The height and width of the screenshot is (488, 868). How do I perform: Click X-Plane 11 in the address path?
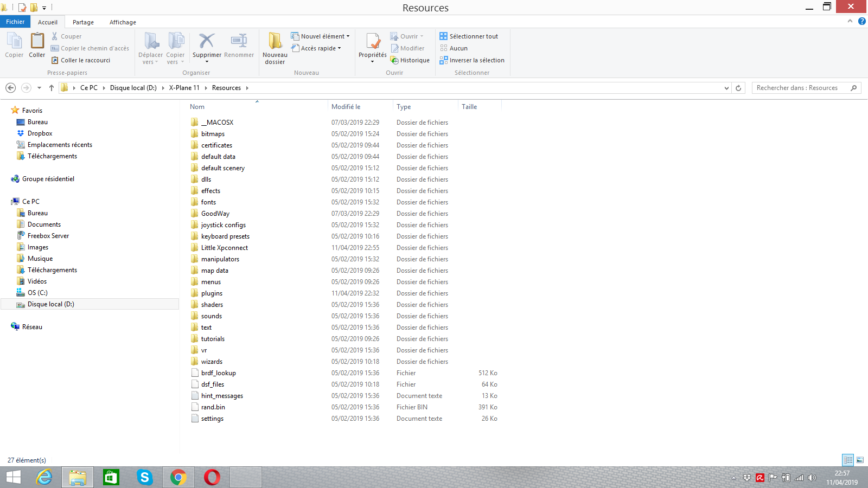pos(184,88)
